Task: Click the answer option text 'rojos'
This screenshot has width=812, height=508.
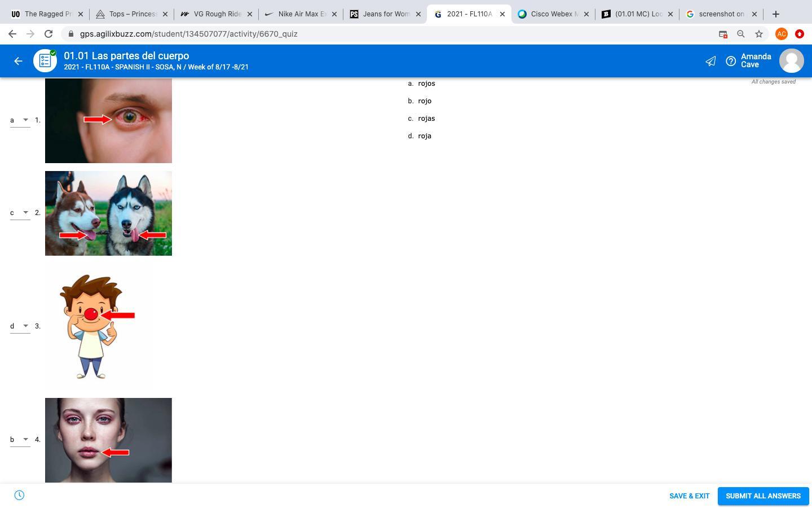Action: coord(426,84)
